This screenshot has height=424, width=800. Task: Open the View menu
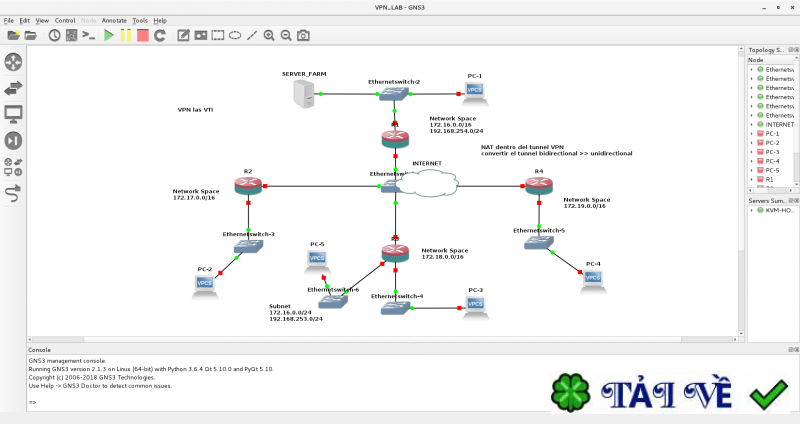tap(42, 20)
